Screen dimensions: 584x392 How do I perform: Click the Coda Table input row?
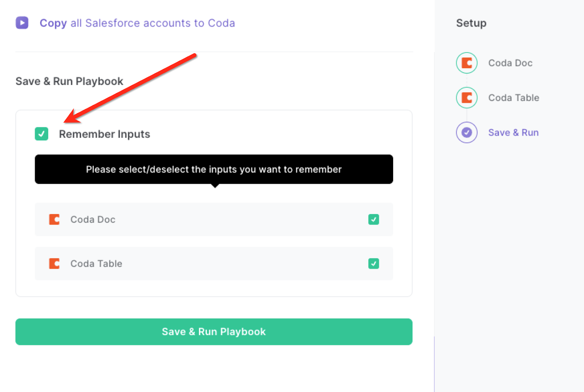point(214,264)
